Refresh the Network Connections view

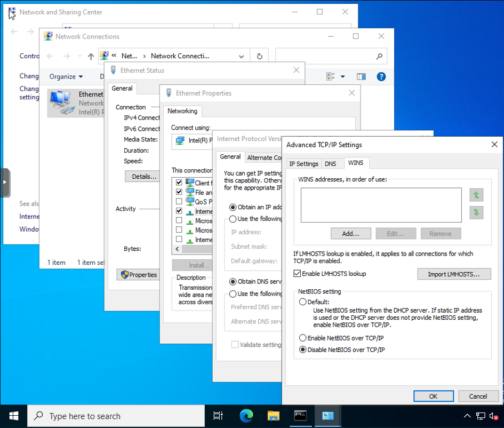259,56
